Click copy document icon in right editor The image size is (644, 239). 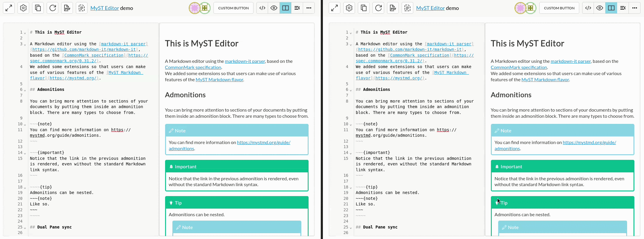point(364,8)
